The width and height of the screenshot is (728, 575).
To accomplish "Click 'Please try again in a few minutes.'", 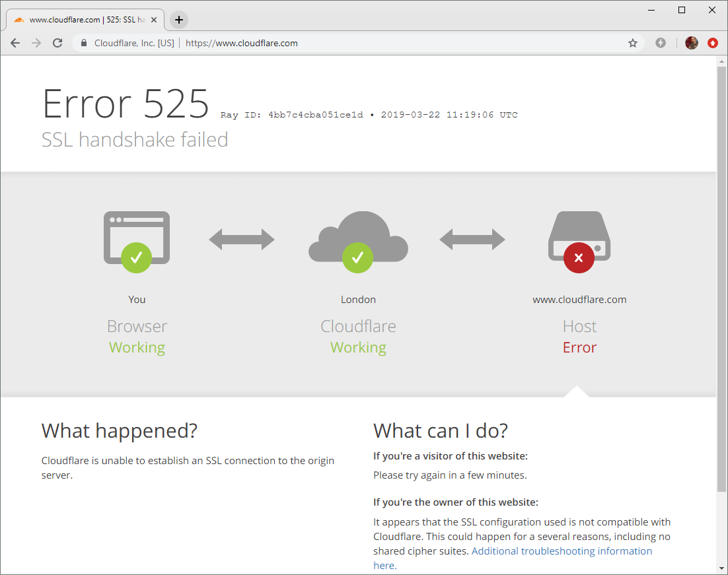I will [450, 475].
